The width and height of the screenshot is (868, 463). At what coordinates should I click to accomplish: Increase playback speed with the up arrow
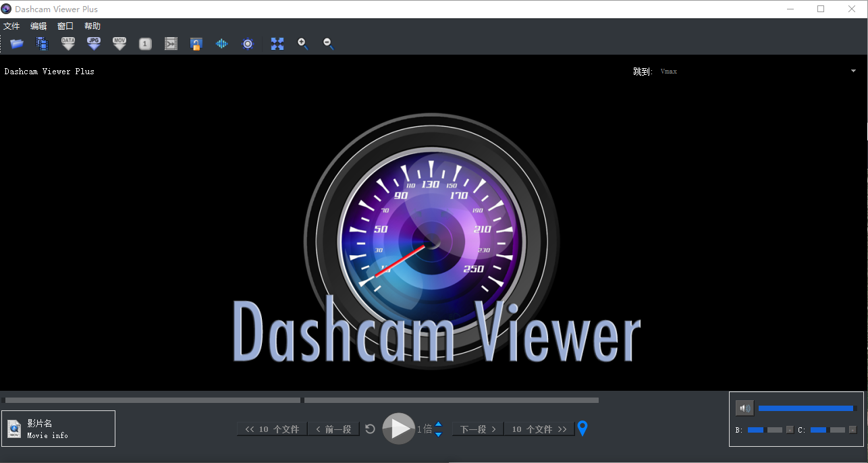click(438, 425)
